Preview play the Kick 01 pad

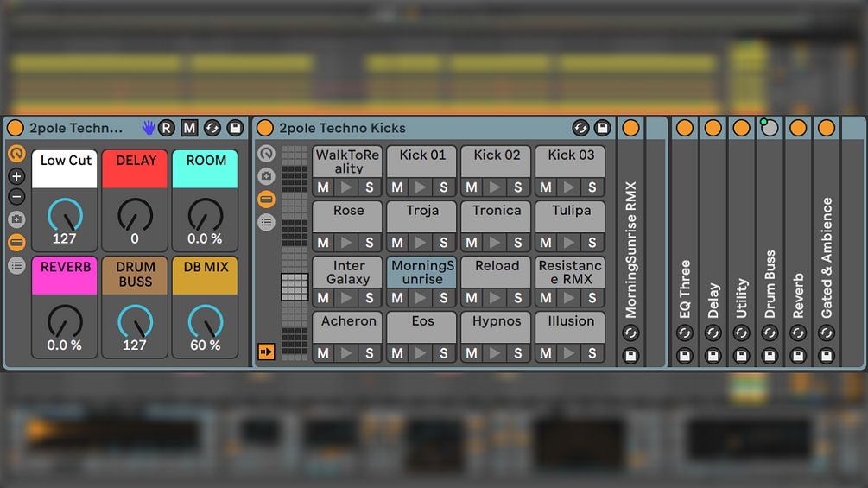pos(421,187)
